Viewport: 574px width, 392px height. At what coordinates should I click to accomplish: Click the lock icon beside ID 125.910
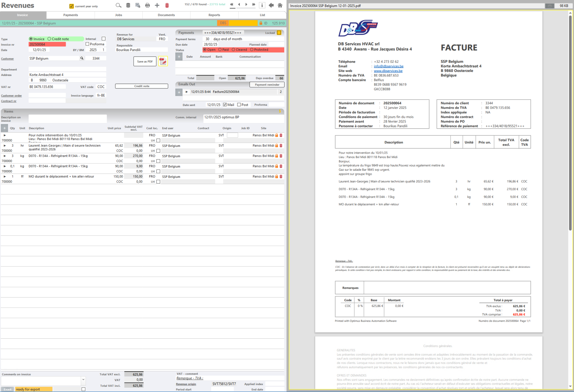[x=261, y=23]
